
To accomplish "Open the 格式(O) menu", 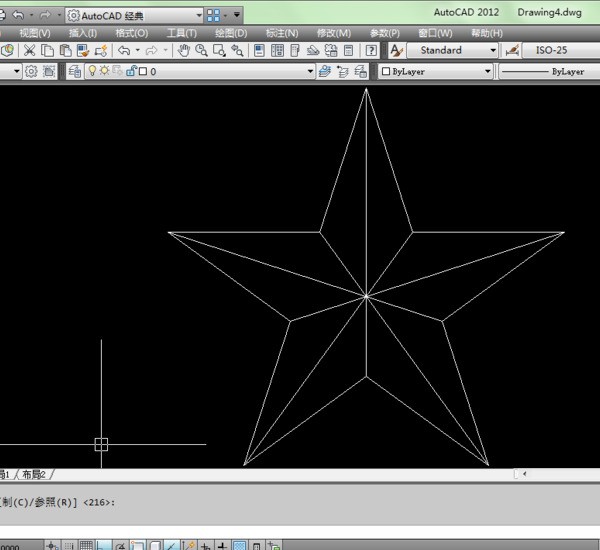I will (x=131, y=33).
